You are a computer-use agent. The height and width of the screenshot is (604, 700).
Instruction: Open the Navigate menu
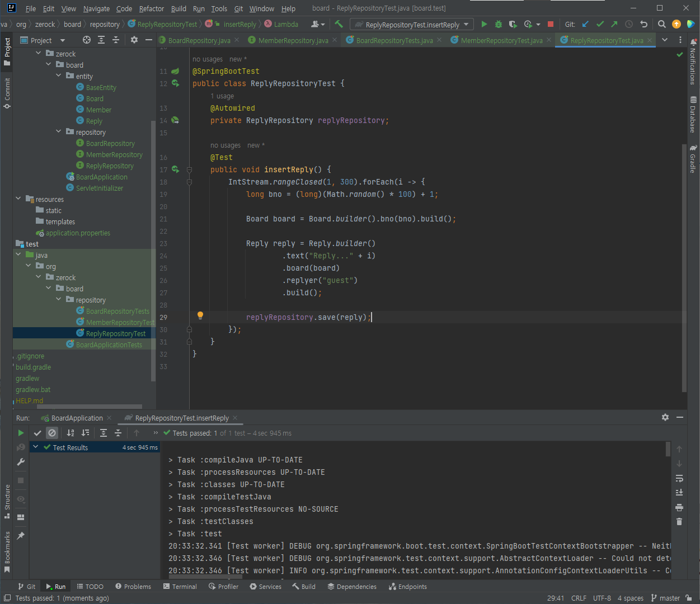96,8
